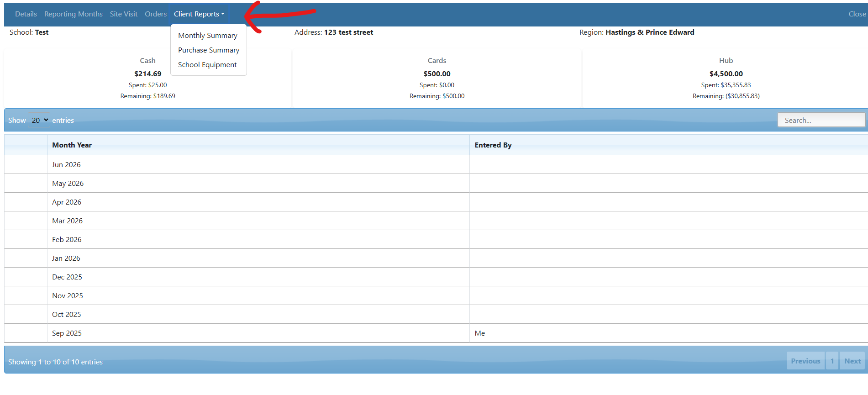The width and height of the screenshot is (868, 395).
Task: Sort by Month Year column header
Action: [x=72, y=145]
